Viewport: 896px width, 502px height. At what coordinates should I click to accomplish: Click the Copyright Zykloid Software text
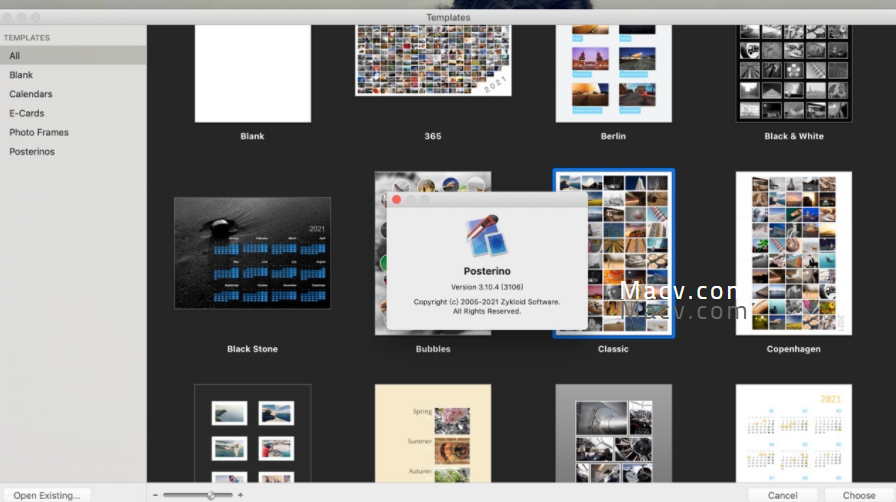(487, 306)
